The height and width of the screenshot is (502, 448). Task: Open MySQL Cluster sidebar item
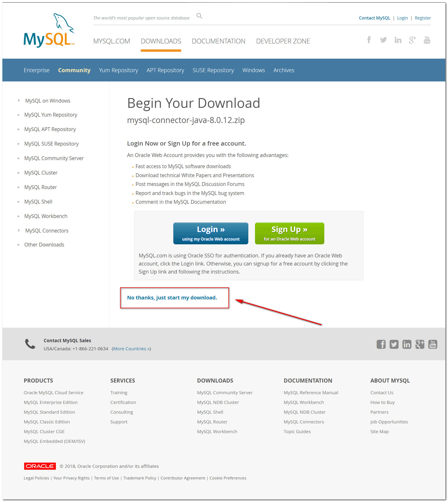pos(41,173)
